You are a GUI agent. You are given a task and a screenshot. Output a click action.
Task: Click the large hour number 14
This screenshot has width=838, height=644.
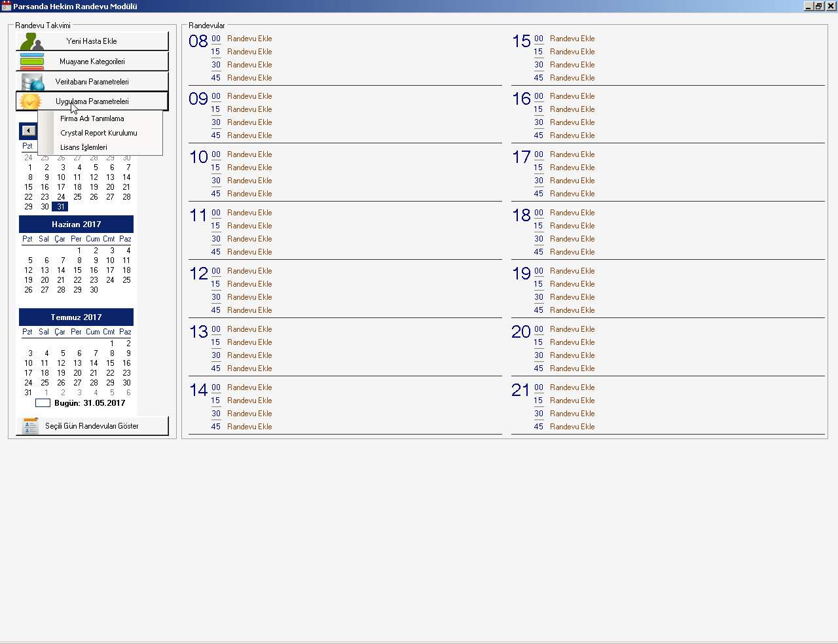click(198, 390)
